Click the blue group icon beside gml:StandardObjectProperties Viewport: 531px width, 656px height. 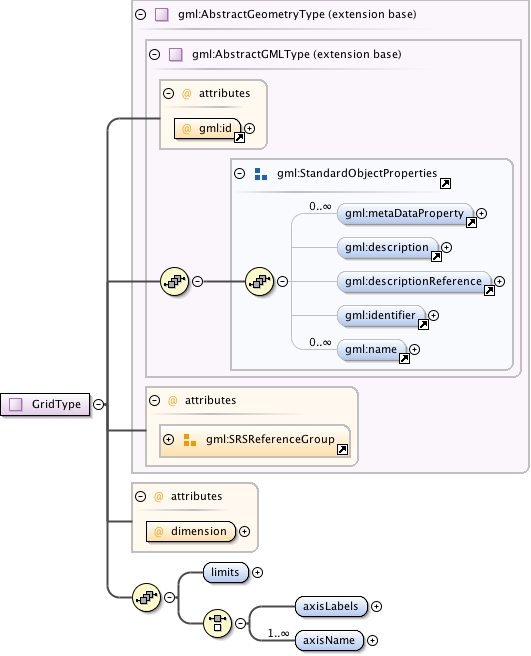[261, 174]
